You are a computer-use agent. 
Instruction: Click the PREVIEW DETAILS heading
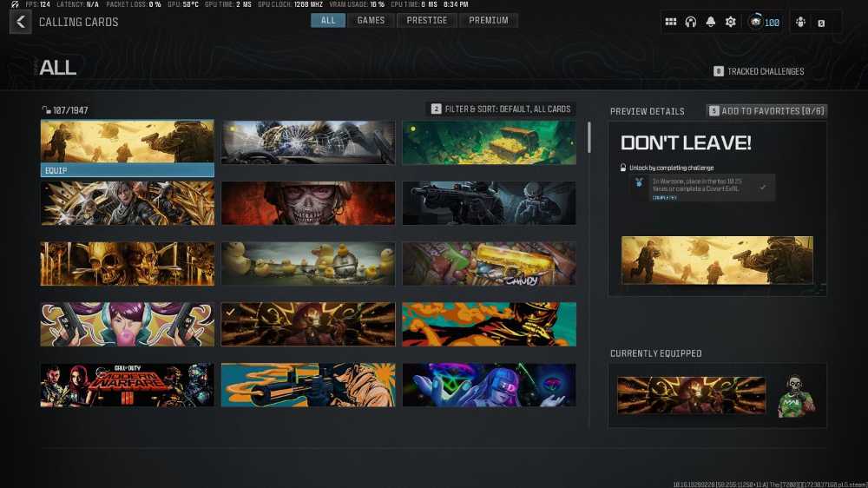[648, 111]
